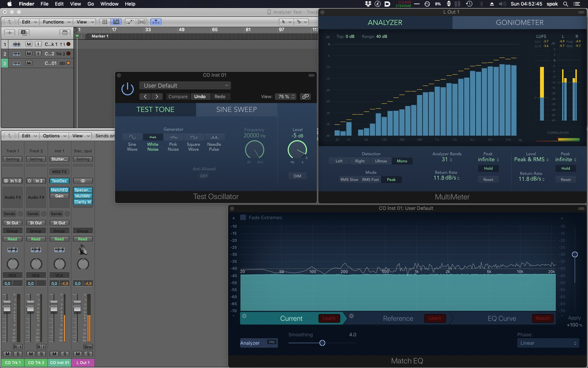Open Match EQ Current gear menu

244,316
